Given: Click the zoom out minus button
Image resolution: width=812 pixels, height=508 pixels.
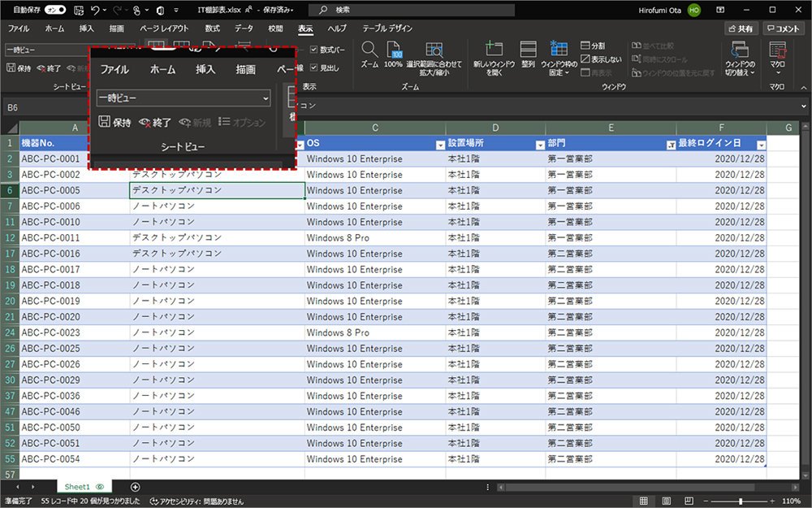Looking at the screenshot, I should (705, 501).
